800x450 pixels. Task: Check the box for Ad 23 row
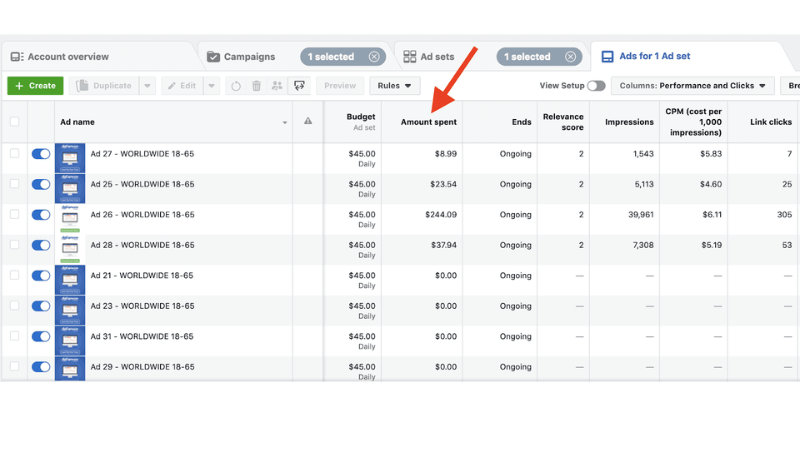point(14,305)
